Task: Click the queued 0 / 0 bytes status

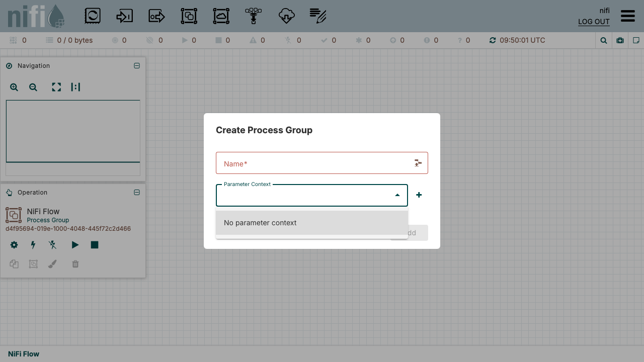Action: 69,40
